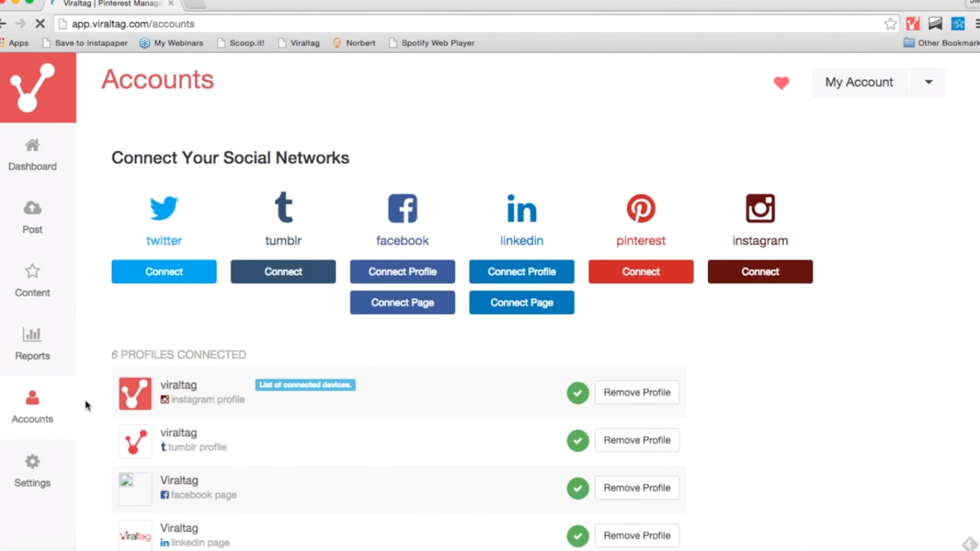Screen dimensions: 980x551
Task: Expand the My Account dropdown arrow
Action: click(x=928, y=83)
